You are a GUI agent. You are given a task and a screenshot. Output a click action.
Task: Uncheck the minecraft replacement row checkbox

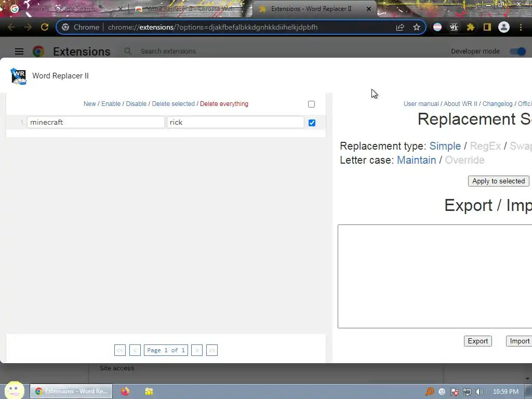click(x=312, y=123)
